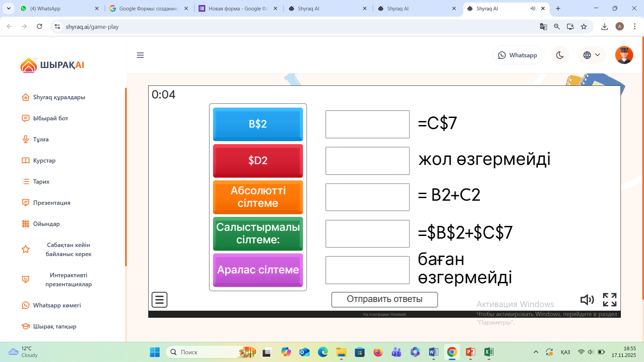Screen dimensions: 644x362
Task: Open Excel from the taskbar
Action: pyautogui.click(x=489, y=352)
